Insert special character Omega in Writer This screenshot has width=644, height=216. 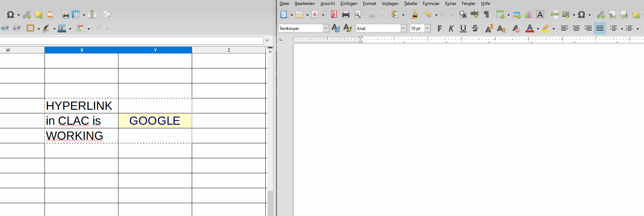581,15
